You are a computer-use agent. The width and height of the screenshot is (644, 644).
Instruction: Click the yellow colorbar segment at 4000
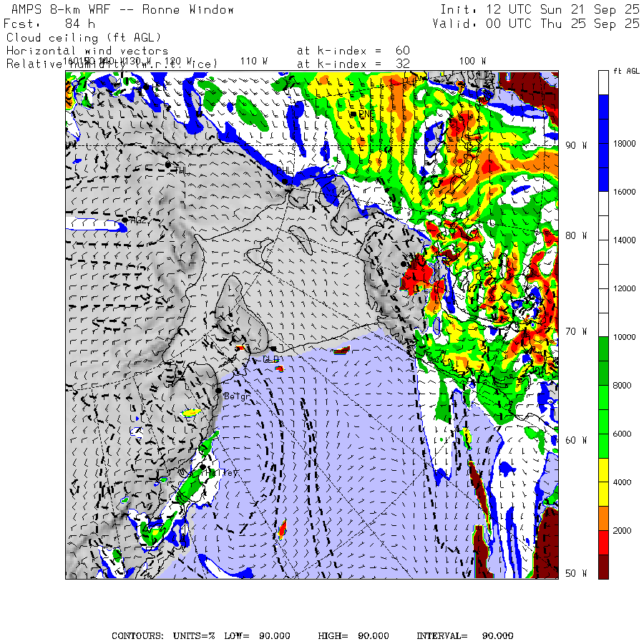(x=603, y=482)
